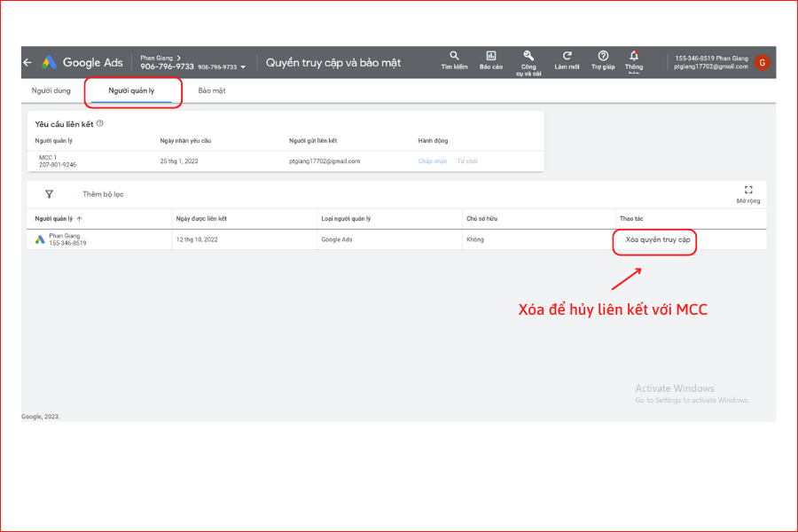Sort by Người quản lý column arrow
This screenshot has height=532, width=798.
[x=80, y=219]
